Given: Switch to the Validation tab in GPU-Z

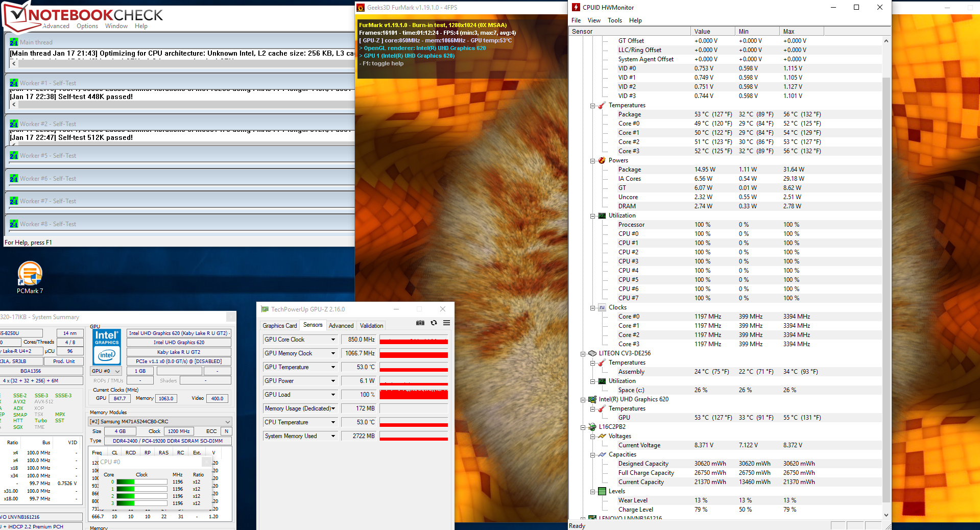Looking at the screenshot, I should pos(371,326).
